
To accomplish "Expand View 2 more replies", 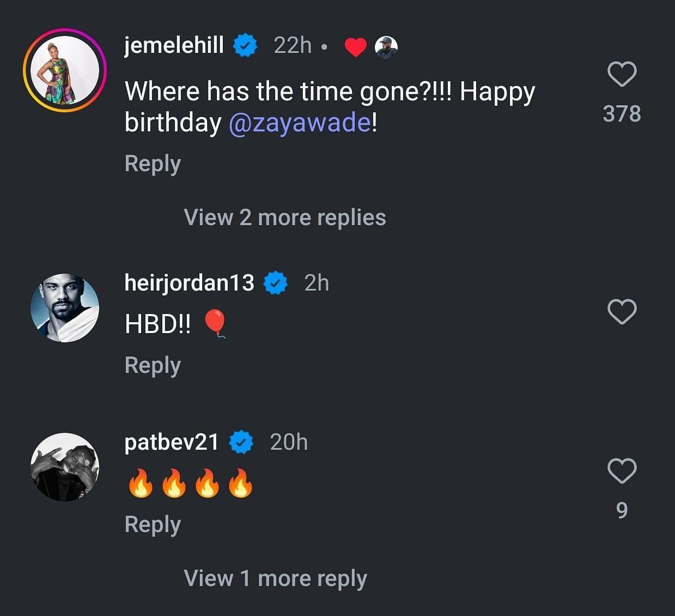I will pyautogui.click(x=285, y=218).
